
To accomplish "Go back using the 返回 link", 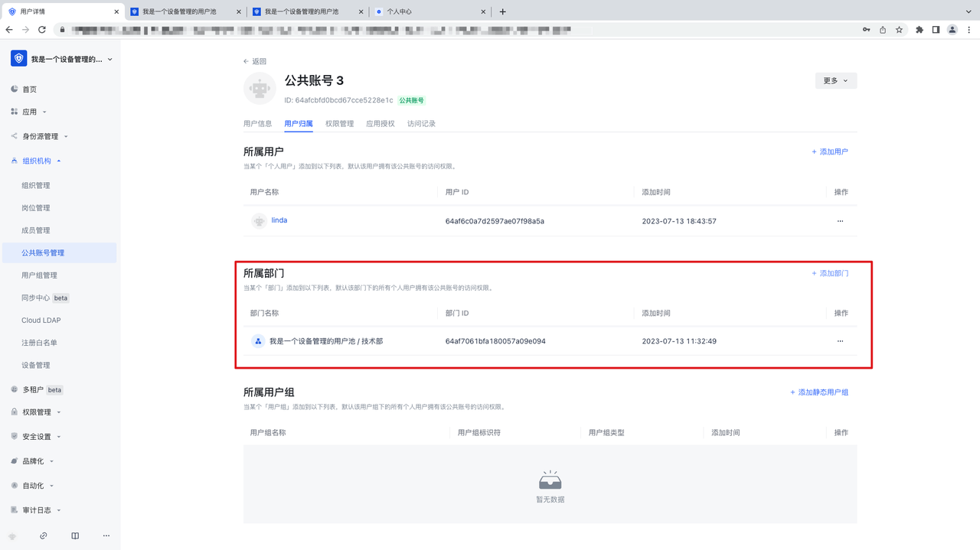I will (x=255, y=61).
